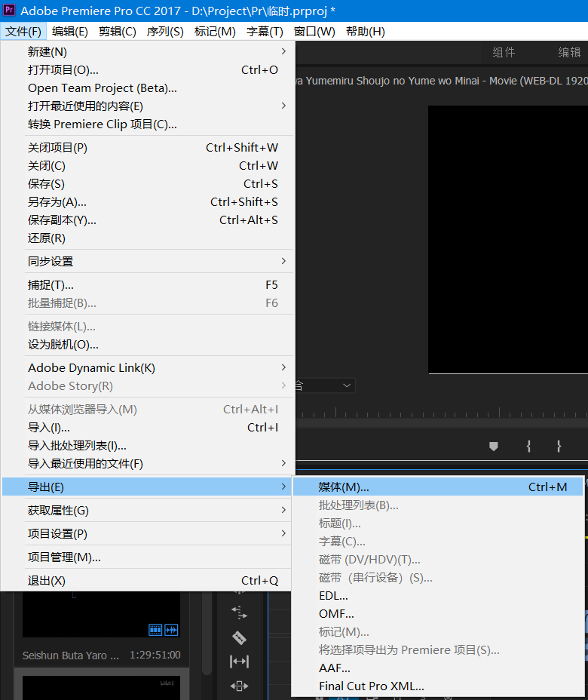This screenshot has height=700, width=588.
Task: Open the 帮助(H) menu
Action: click(x=366, y=31)
